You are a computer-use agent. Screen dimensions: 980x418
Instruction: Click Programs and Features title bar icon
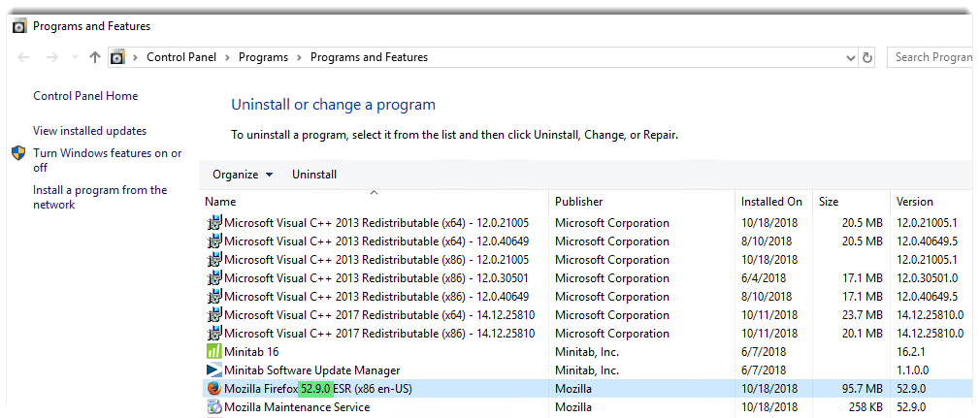[20, 26]
